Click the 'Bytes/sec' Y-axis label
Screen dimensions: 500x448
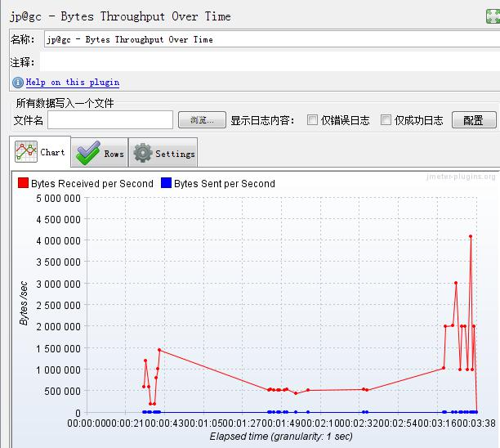[x=24, y=304]
